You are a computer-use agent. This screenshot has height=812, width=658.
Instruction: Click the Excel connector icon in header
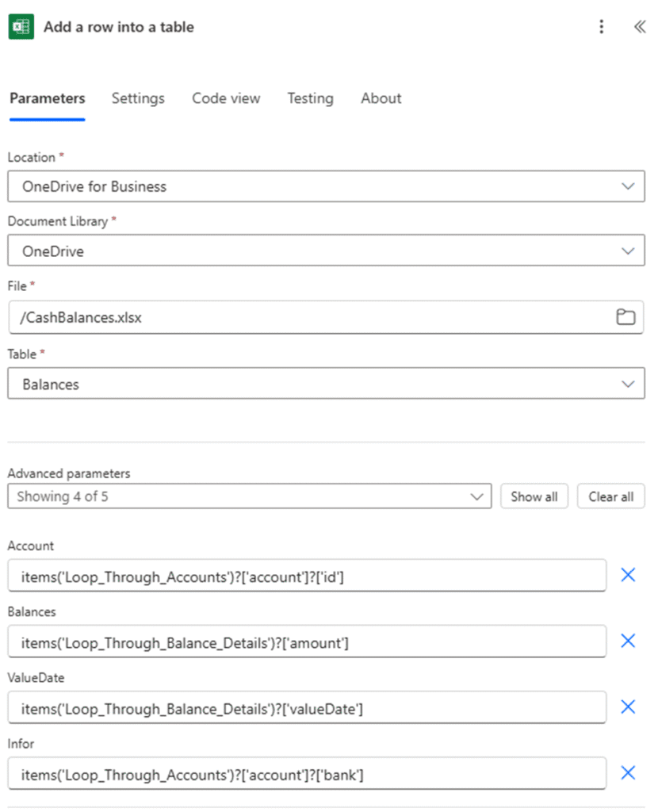(x=21, y=27)
